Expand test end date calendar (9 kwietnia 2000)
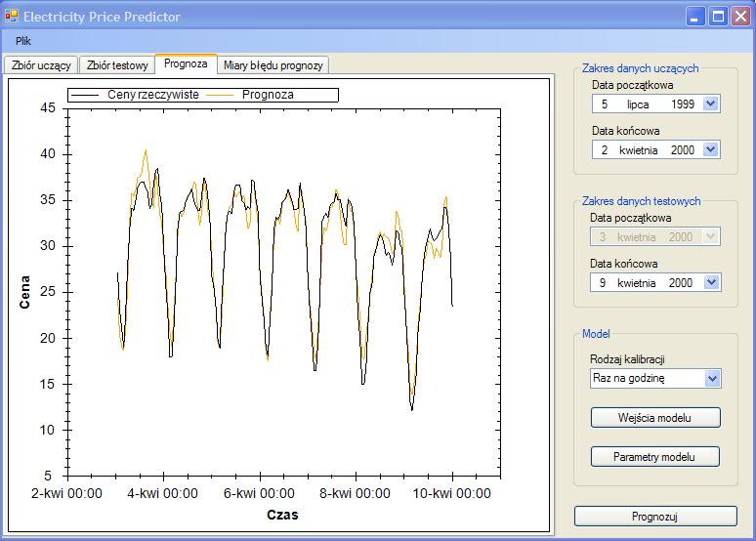The width and height of the screenshot is (756, 541). point(712,282)
